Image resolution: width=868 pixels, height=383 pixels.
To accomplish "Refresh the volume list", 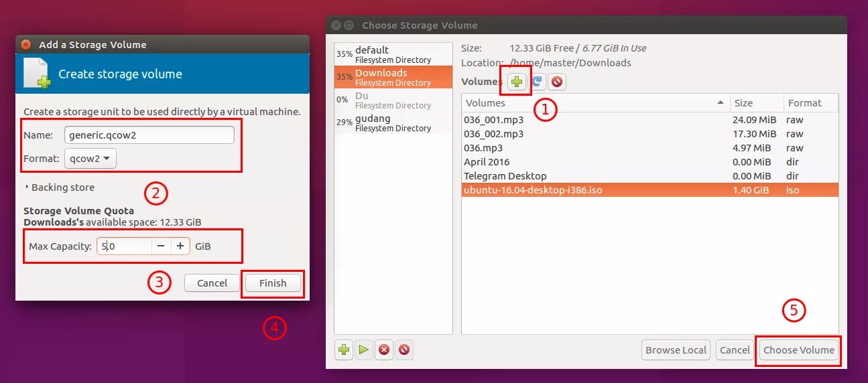I will (537, 82).
